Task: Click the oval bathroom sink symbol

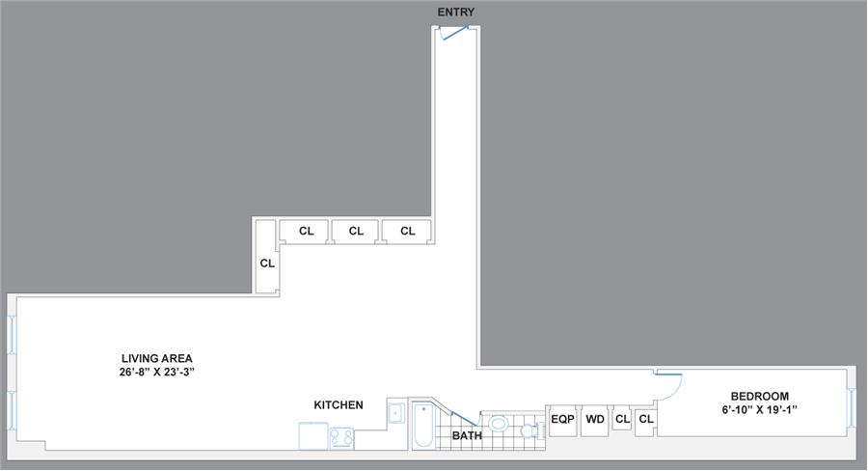Action: click(x=499, y=423)
